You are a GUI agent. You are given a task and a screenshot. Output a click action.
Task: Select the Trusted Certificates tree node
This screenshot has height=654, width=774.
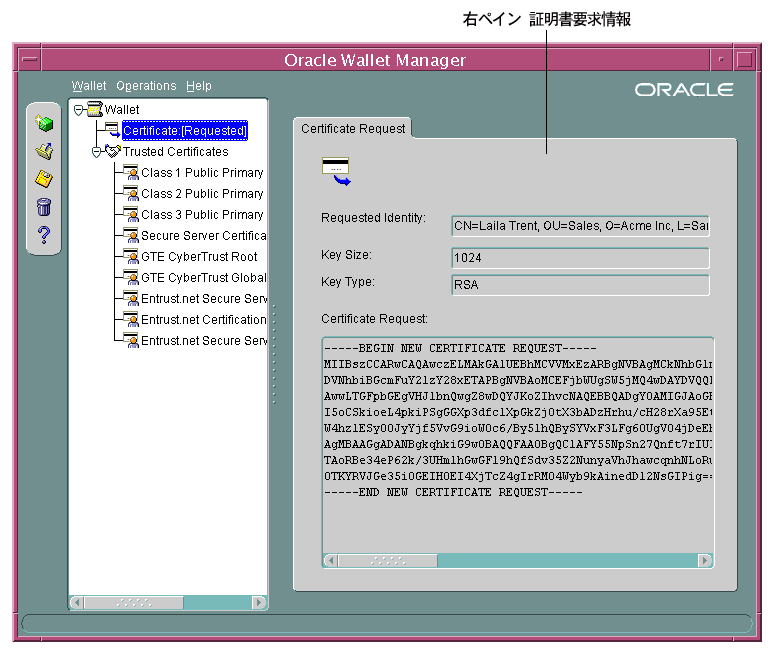click(x=176, y=152)
